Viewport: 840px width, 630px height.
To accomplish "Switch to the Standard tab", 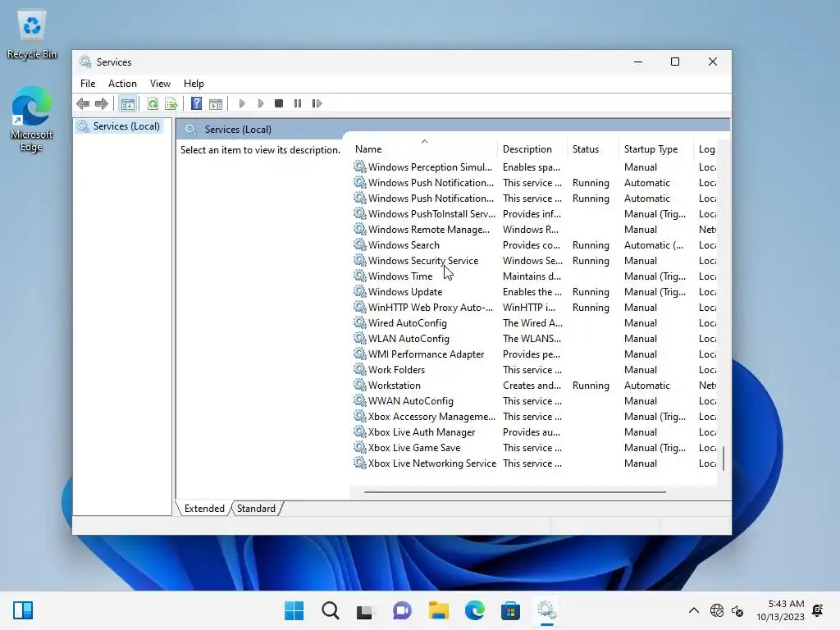I will [x=256, y=509].
